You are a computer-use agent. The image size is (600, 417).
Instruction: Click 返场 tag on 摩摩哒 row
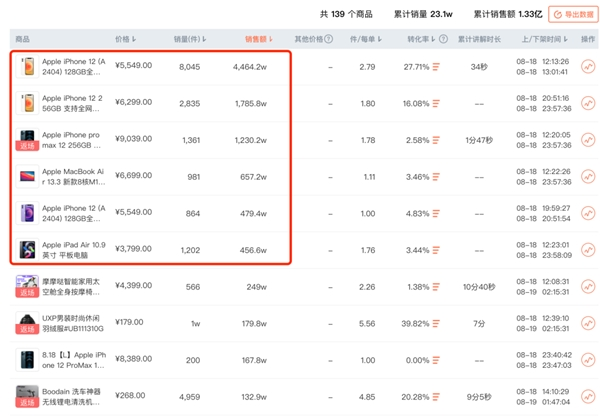[x=27, y=293]
